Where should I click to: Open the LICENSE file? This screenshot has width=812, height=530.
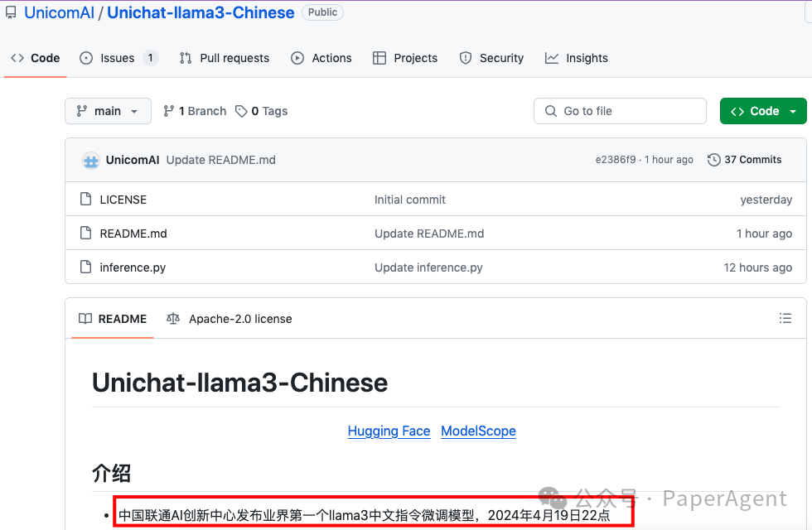[123, 200]
